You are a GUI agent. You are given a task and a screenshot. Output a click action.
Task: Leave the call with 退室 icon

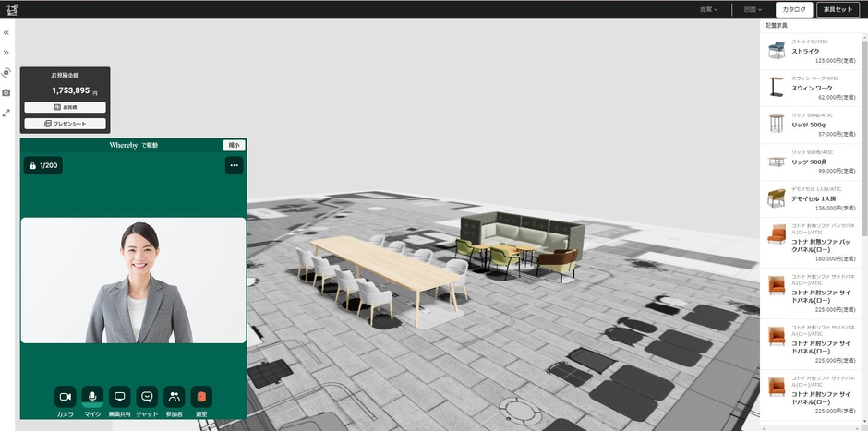(x=201, y=397)
